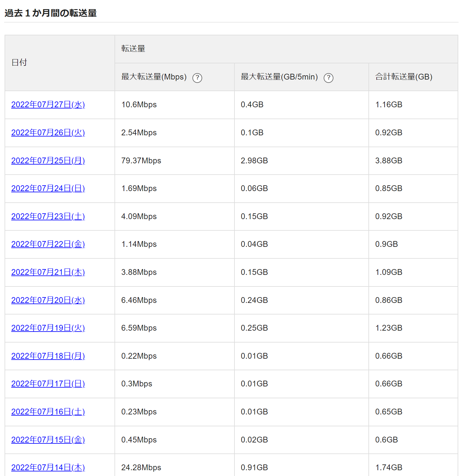Open the 2022年07月24日(日) date link
This screenshot has height=476, width=468.
(x=48, y=188)
